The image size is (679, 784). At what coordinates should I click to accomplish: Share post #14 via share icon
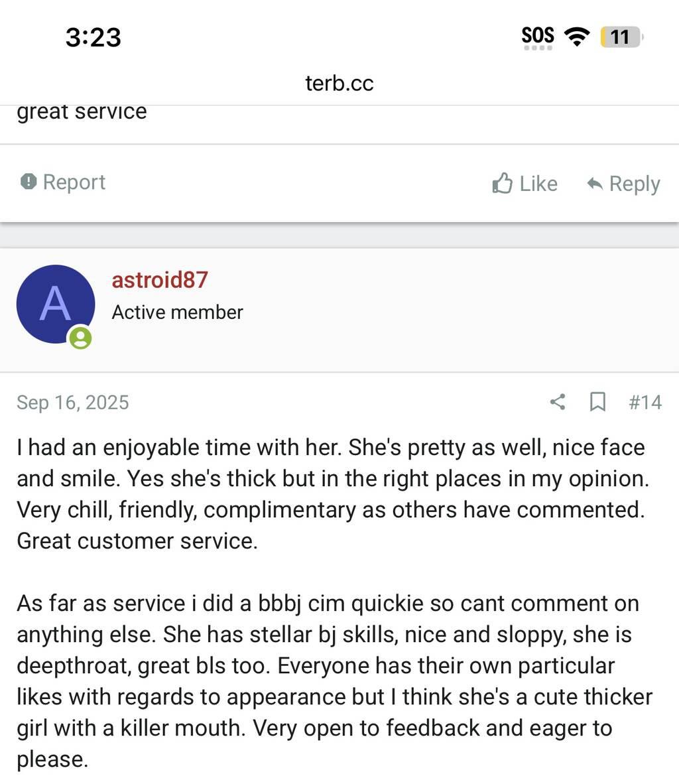coord(558,402)
